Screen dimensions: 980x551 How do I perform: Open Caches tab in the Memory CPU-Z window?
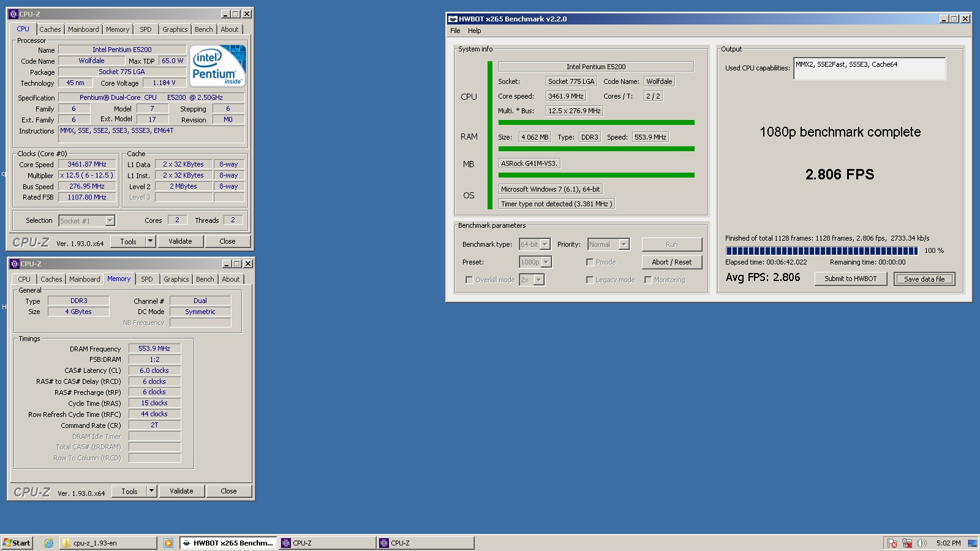[x=51, y=279]
